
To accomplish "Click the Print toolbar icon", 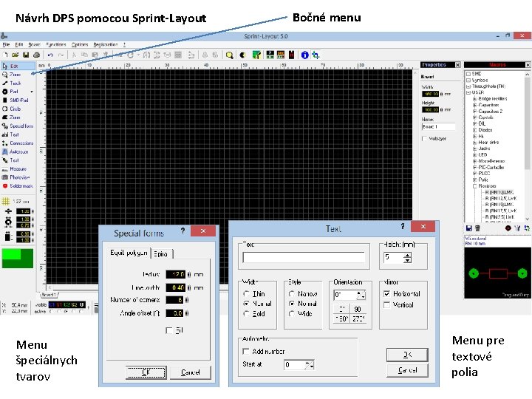I will [36, 55].
